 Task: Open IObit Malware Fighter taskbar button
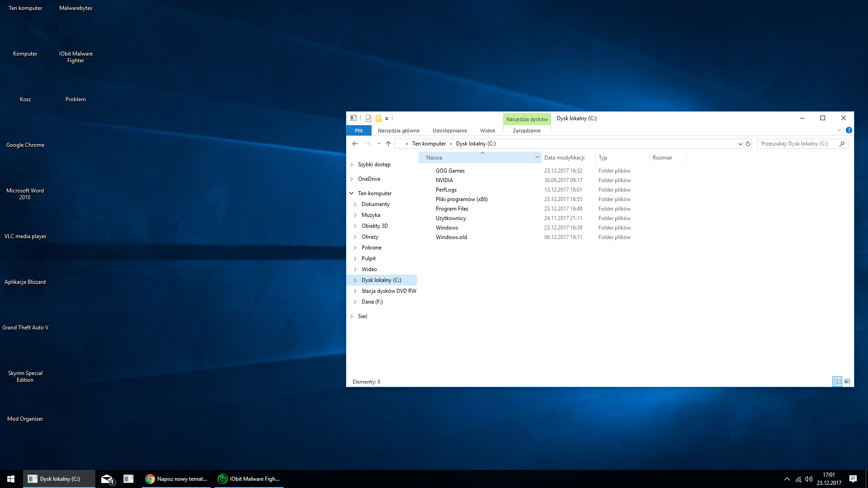tap(249, 479)
